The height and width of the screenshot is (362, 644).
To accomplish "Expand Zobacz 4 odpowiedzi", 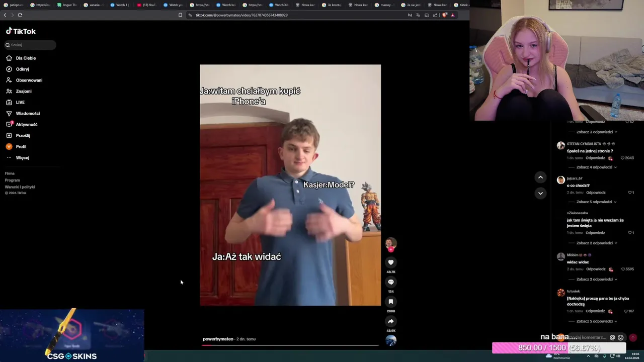I will [597, 167].
